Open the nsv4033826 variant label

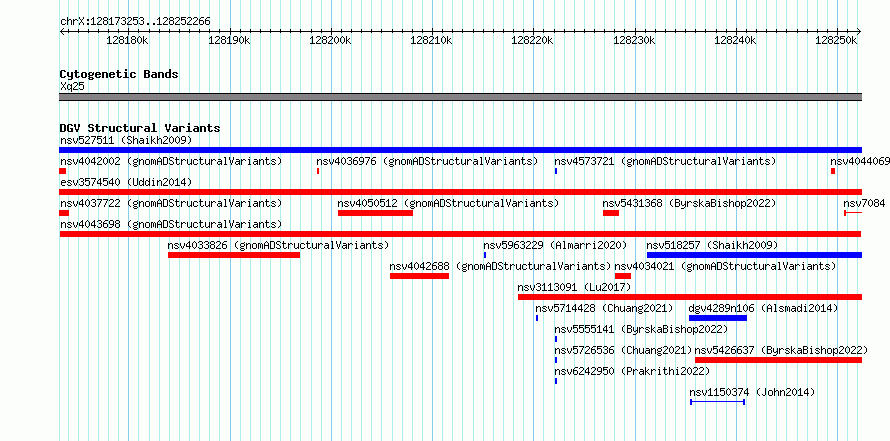[x=278, y=245]
